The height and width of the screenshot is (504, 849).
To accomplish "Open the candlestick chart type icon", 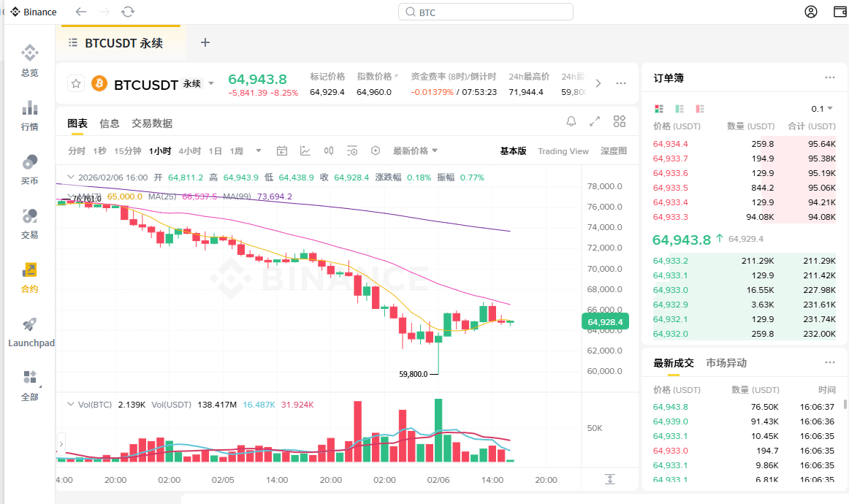I will pos(329,151).
